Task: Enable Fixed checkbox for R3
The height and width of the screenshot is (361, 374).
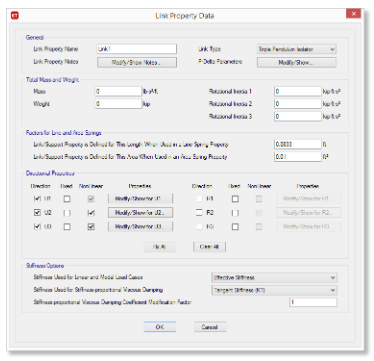Action: (x=235, y=226)
